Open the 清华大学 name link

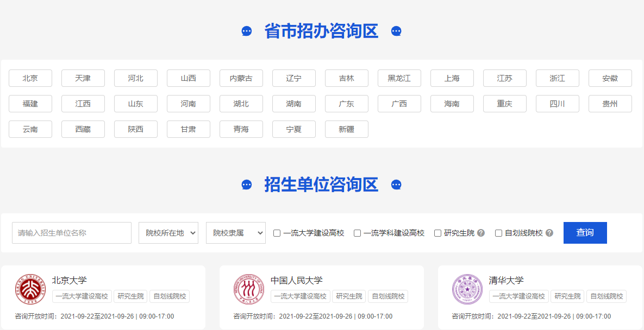click(x=506, y=280)
